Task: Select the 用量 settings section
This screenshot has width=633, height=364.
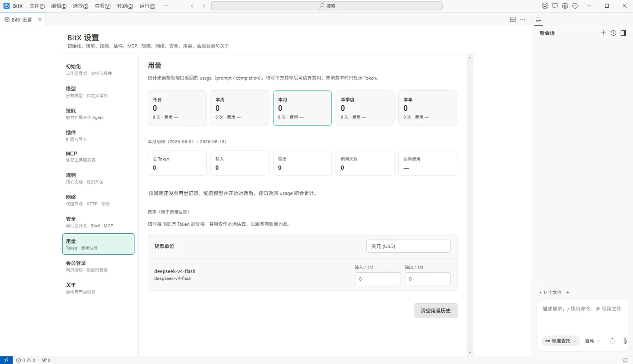Action: pos(98,244)
